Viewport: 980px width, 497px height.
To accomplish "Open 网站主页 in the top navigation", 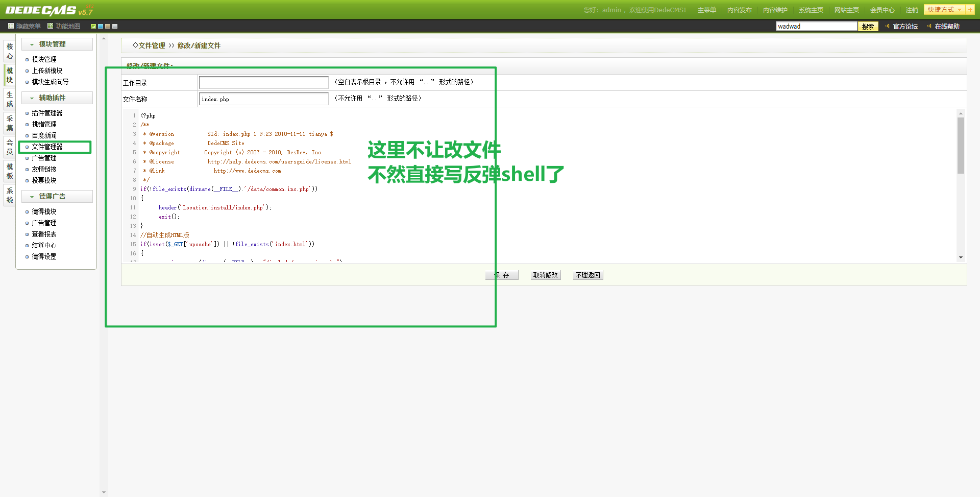I will click(846, 10).
